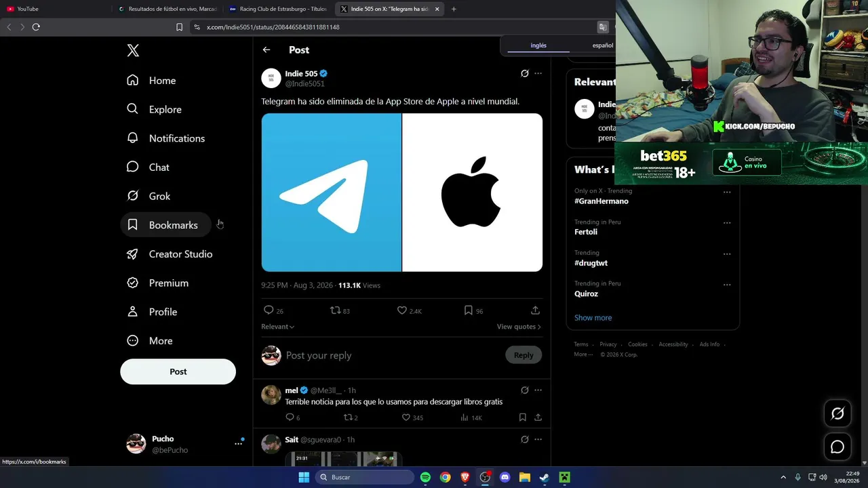Image resolution: width=868 pixels, height=488 pixels.
Task: Open the Terms footer link
Action: pos(581,344)
